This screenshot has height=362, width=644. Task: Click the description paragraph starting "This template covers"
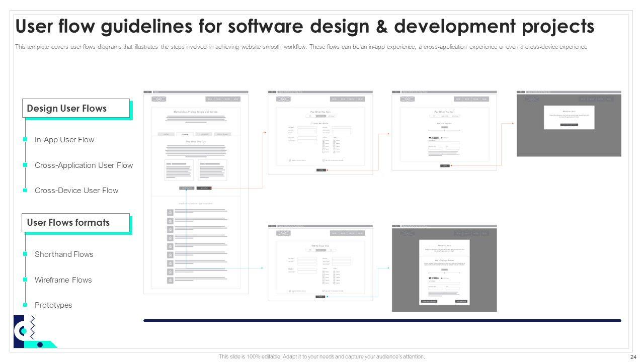[301, 47]
